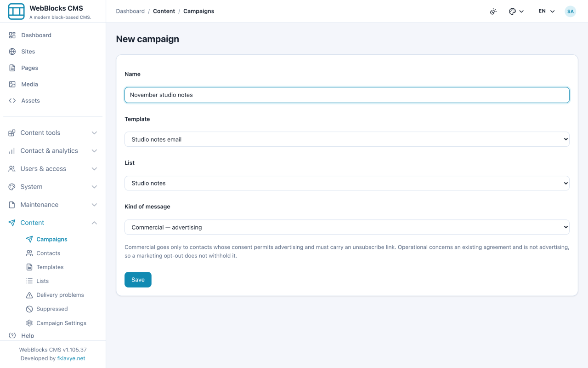Click Campaigns in the breadcrumb
Image resolution: width=588 pixels, height=368 pixels.
click(198, 11)
